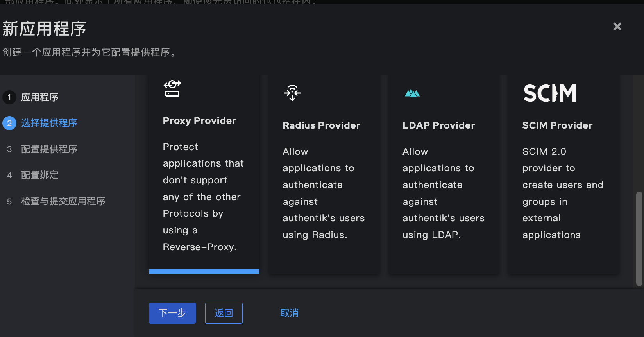Go to wizard step 应用程序
Image resolution: width=644 pixels, height=337 pixels.
click(x=39, y=97)
